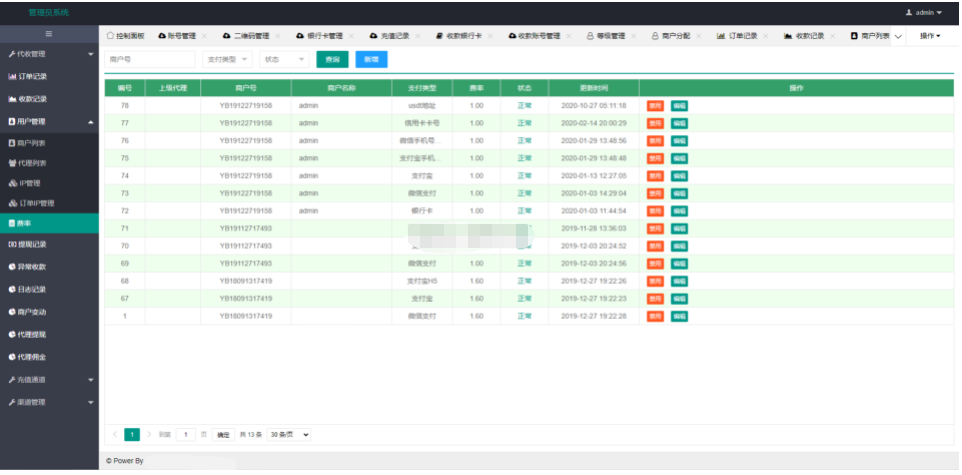Collapse sidebar using the hamburger menu icon

tap(49, 35)
